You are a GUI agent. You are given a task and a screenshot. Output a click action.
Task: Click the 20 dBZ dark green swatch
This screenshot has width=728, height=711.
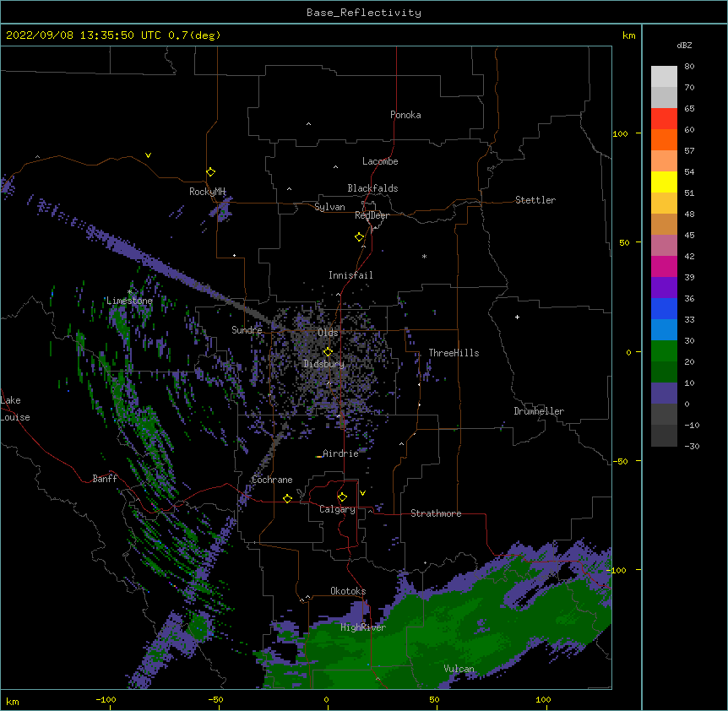click(x=664, y=372)
